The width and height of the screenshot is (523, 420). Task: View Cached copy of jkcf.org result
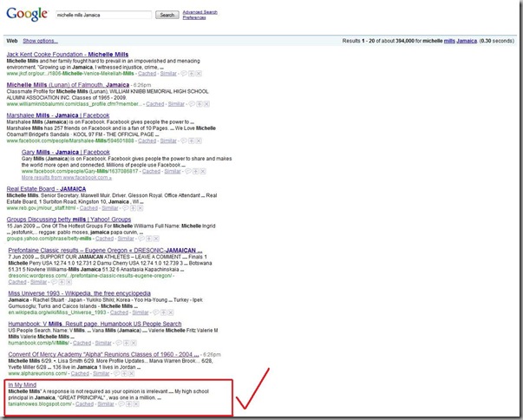pyautogui.click(x=147, y=74)
